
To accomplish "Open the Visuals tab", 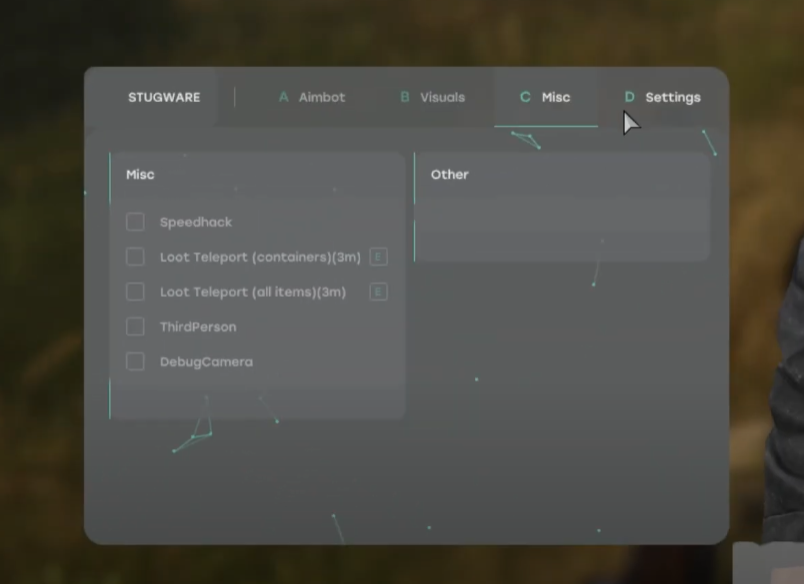I will pos(432,97).
